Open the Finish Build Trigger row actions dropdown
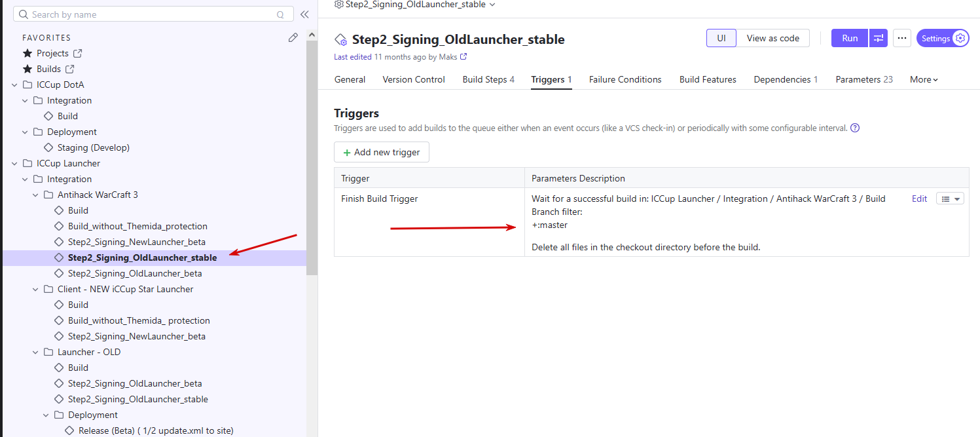This screenshot has height=437, width=980. [950, 199]
